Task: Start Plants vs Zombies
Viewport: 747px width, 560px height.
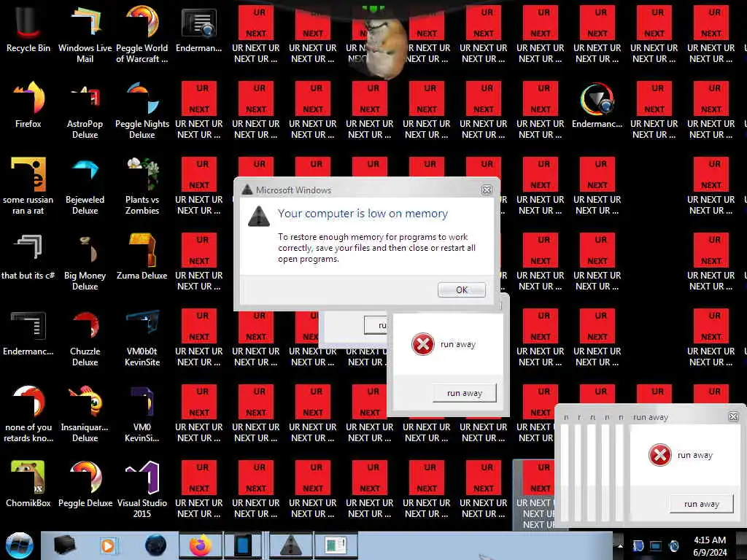Action: (142, 186)
